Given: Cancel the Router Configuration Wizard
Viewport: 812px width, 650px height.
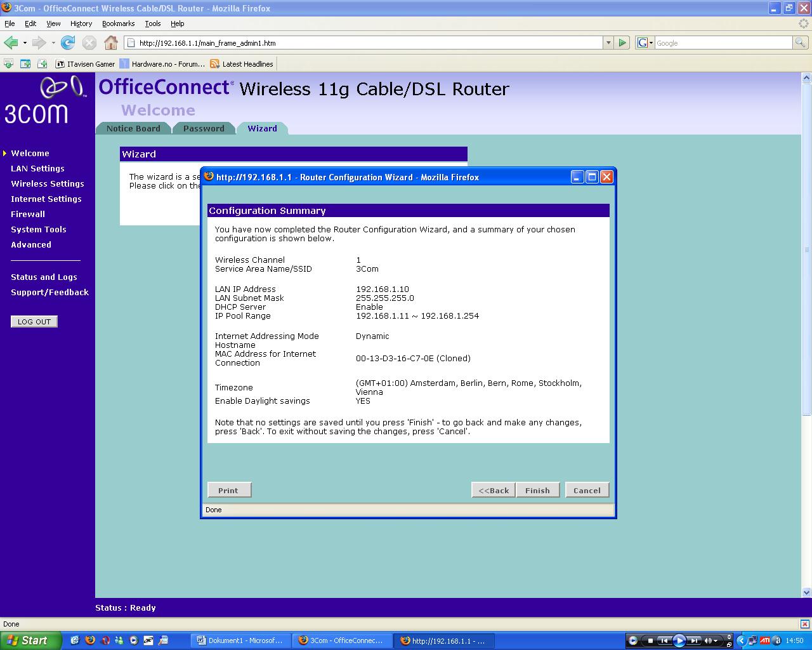Looking at the screenshot, I should (587, 490).
